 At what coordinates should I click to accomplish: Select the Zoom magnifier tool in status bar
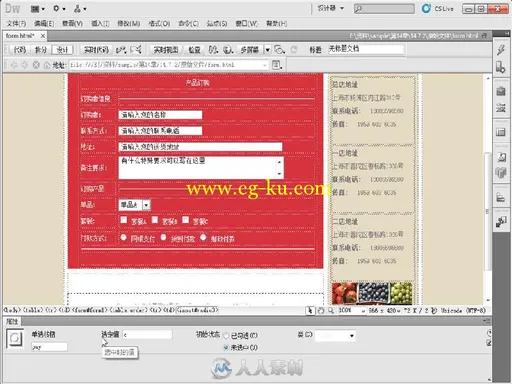coord(331,310)
